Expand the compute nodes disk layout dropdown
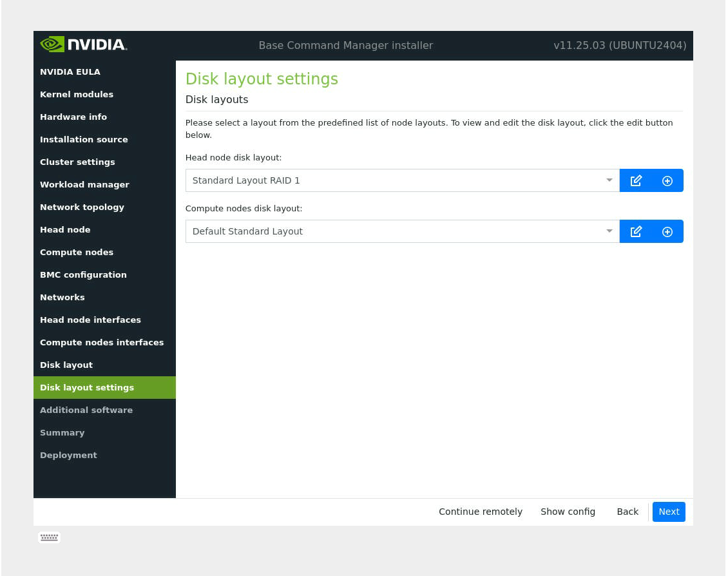The image size is (728, 576). coord(402,231)
